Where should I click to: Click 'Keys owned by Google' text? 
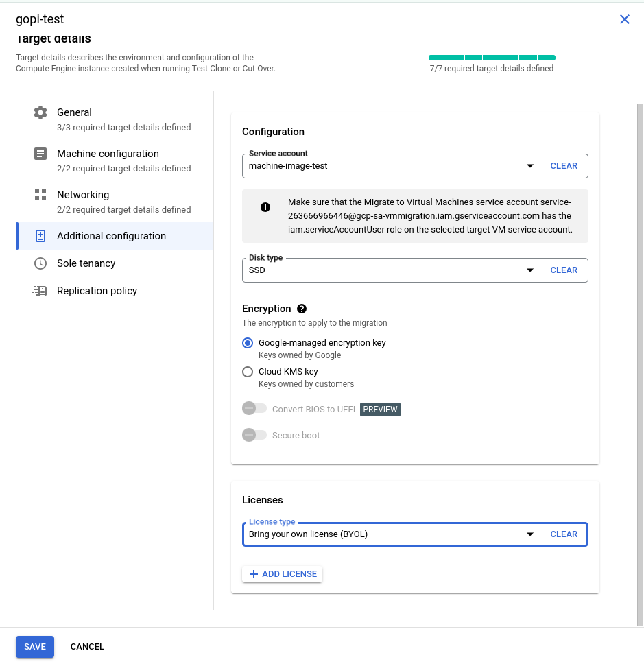point(300,355)
